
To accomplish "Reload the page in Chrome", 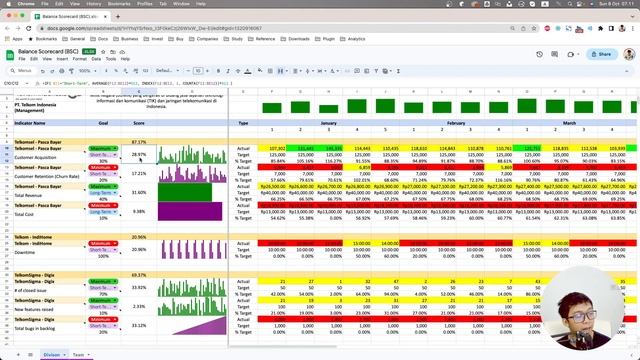I will (29, 28).
